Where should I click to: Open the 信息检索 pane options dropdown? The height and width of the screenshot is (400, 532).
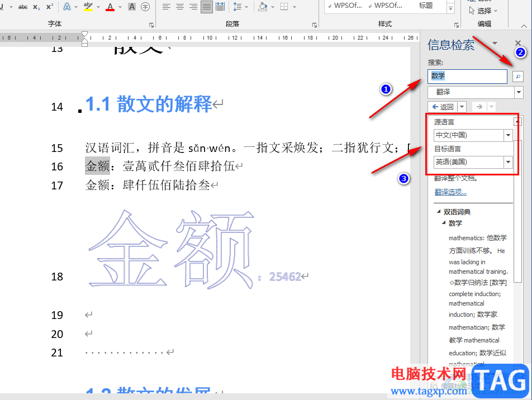(495, 43)
